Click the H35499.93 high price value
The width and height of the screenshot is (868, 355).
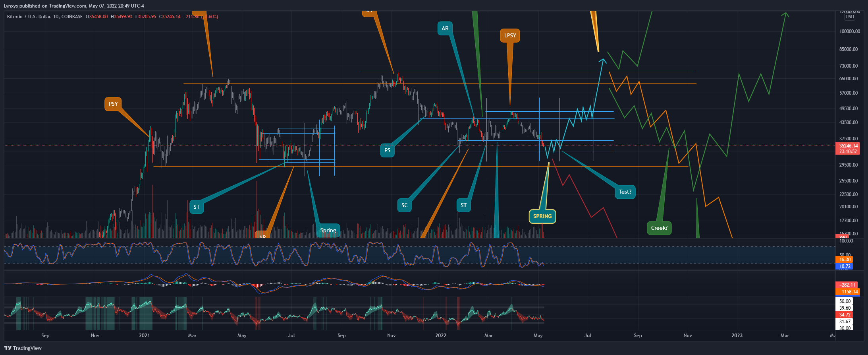coord(122,17)
